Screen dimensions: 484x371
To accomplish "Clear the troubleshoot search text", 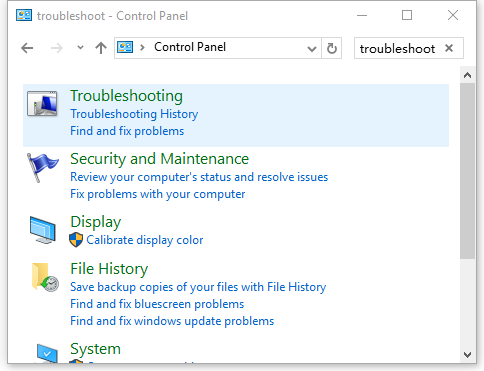I will tap(449, 48).
